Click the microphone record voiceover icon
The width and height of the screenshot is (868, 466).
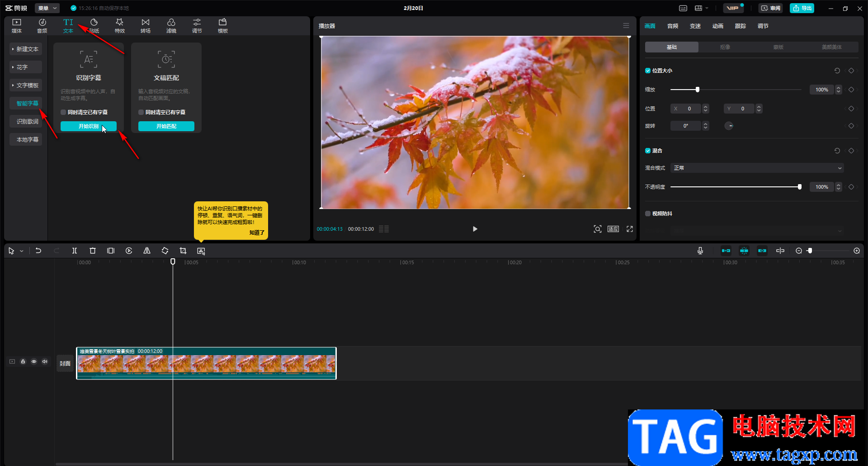tap(700, 251)
